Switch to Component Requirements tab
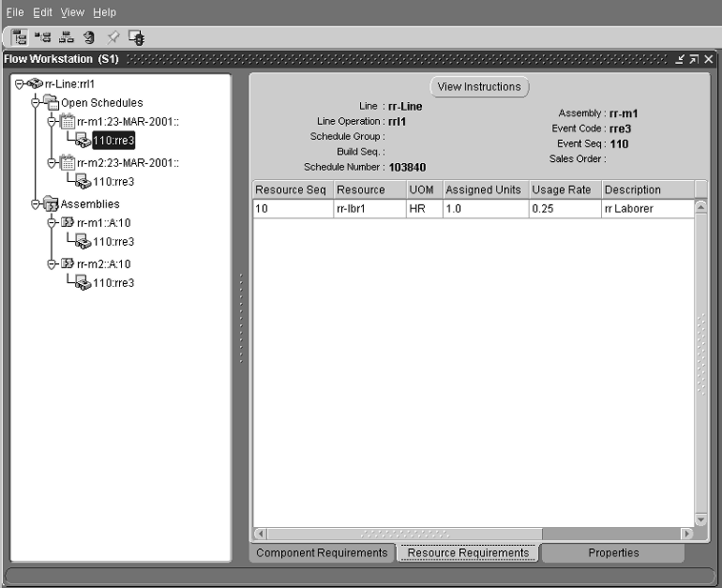Viewport: 722px width, 588px height. click(x=322, y=553)
